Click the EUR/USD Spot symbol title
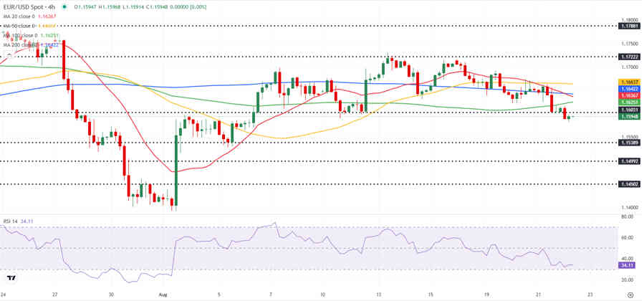The width and height of the screenshot is (644, 301). point(28,7)
